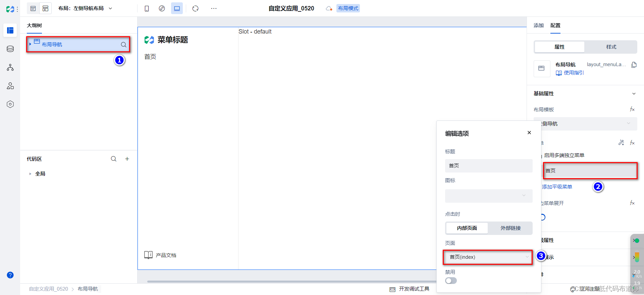Open the 布局模板 dropdown
The width and height of the screenshot is (644, 295).
tap(586, 124)
